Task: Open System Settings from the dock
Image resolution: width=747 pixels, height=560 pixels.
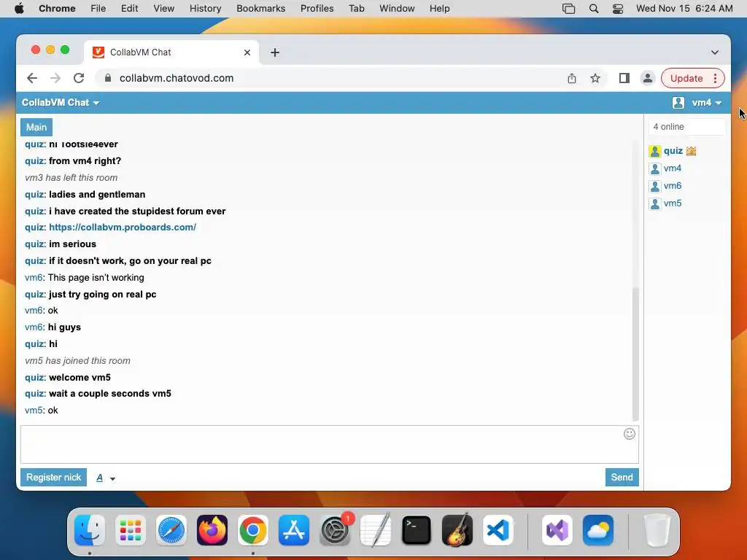Action: [x=334, y=530]
